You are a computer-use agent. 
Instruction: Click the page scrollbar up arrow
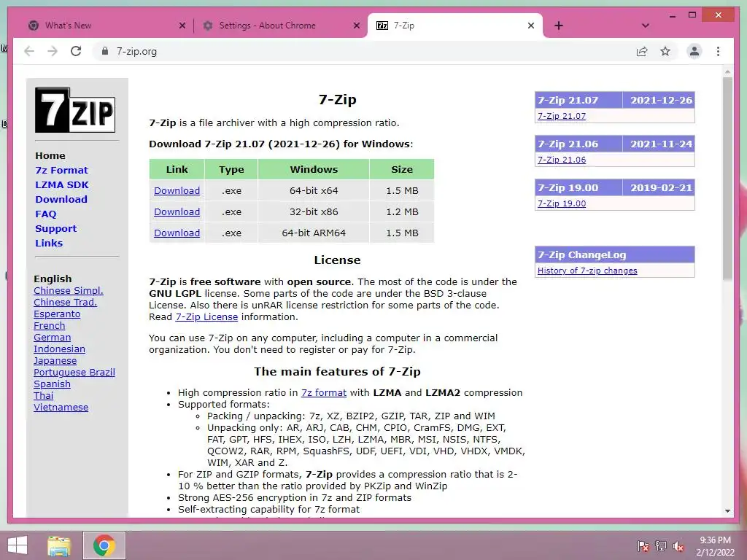727,72
